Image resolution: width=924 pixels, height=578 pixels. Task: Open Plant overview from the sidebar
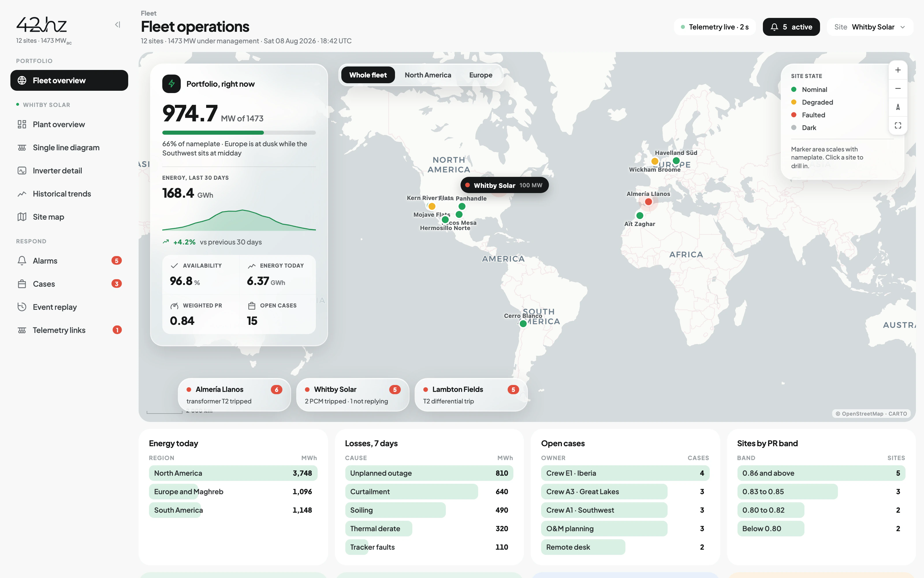pos(69,124)
